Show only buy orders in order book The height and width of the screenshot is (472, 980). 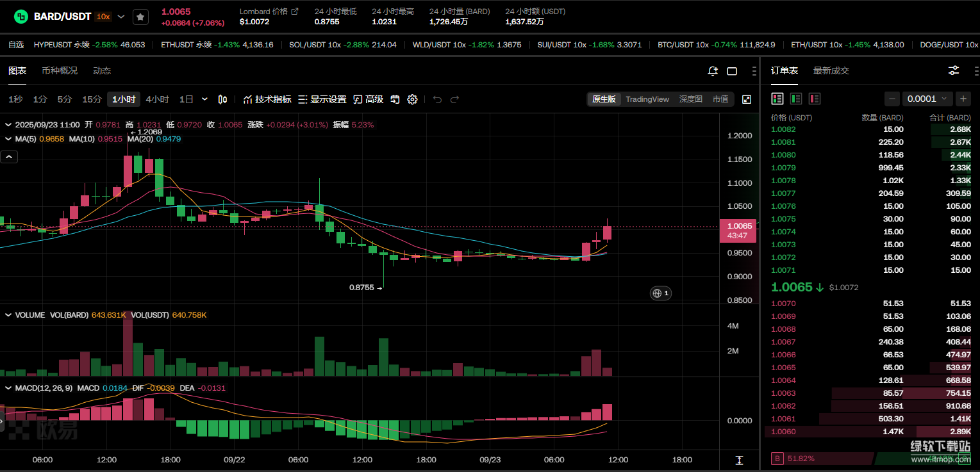[x=796, y=99]
